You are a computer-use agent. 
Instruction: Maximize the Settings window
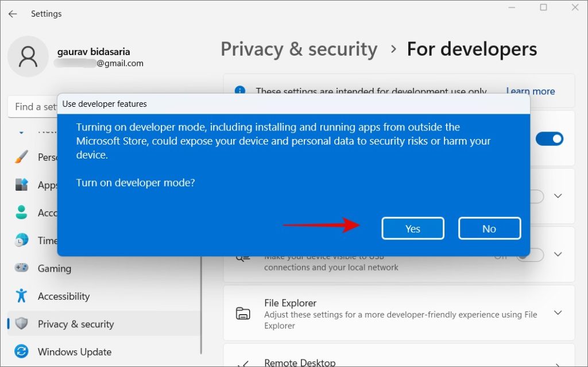click(x=543, y=7)
